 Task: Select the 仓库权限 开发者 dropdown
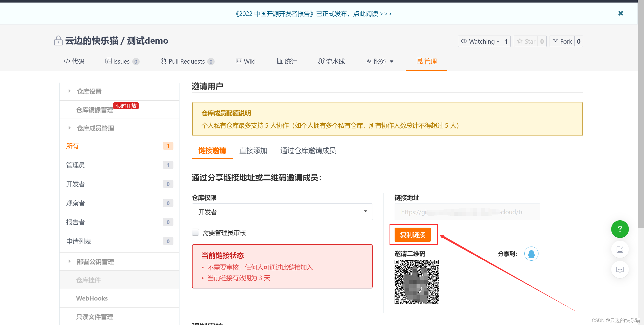[281, 212]
